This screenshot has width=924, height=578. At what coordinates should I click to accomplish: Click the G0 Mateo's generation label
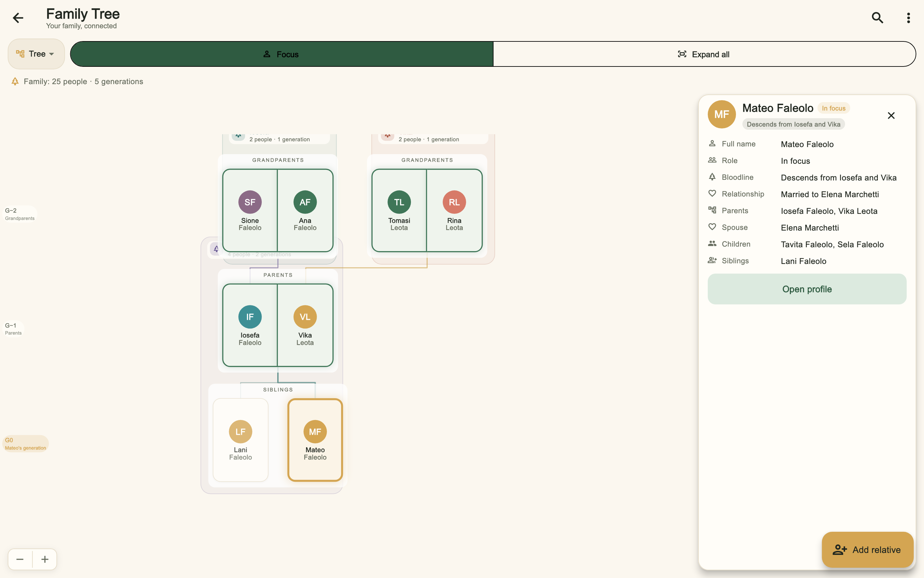pos(26,443)
